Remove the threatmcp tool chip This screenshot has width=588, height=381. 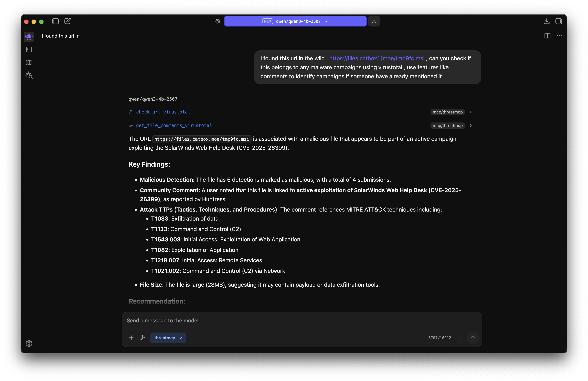tap(181, 338)
